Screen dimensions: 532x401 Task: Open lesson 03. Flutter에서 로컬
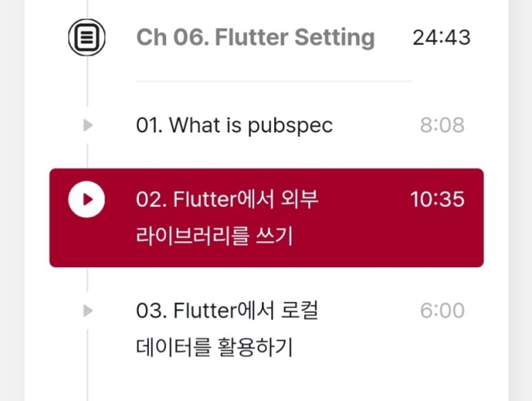pyautogui.click(x=227, y=311)
